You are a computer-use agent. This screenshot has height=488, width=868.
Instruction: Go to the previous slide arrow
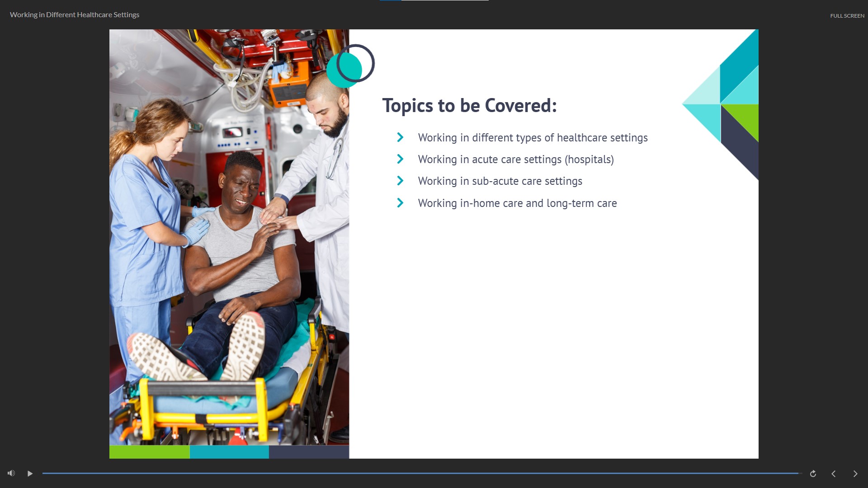tap(834, 474)
